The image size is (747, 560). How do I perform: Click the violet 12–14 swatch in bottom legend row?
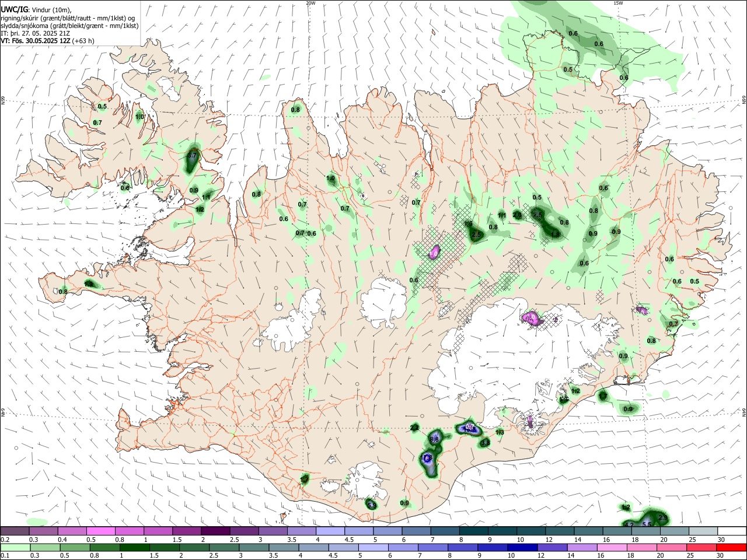[x=551, y=548]
